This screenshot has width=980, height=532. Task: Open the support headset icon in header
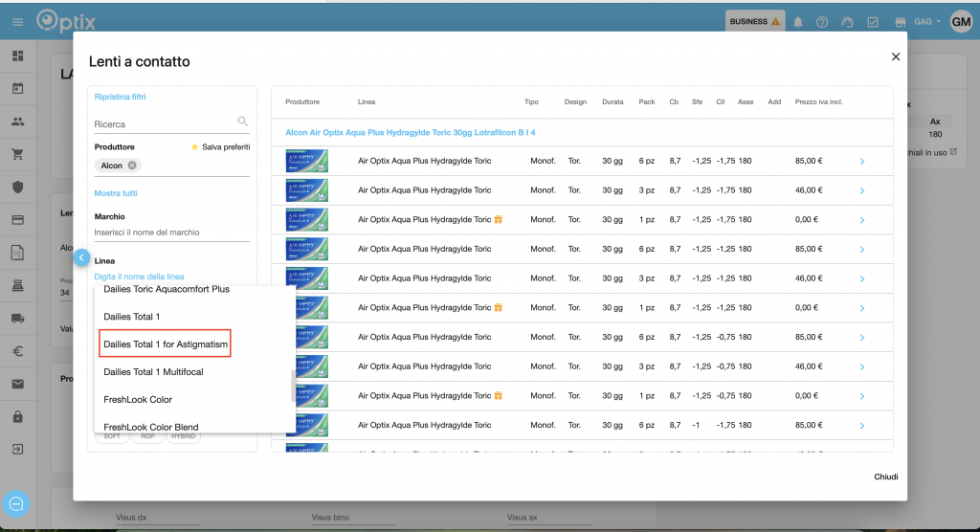(847, 22)
